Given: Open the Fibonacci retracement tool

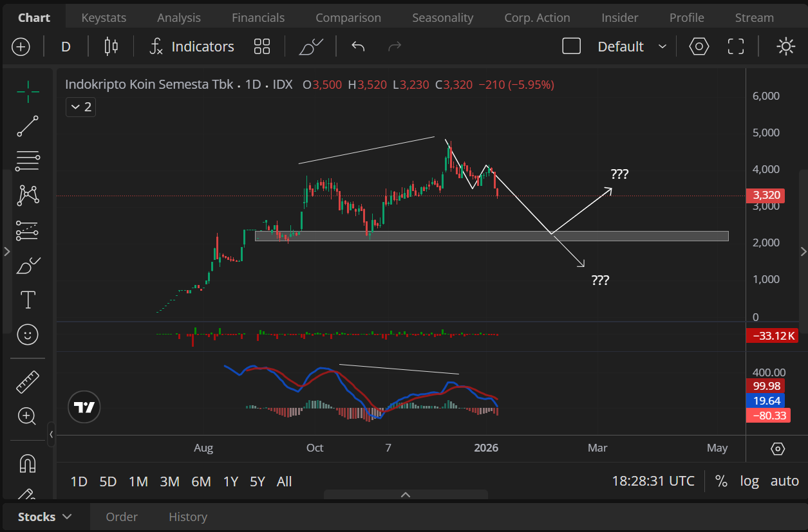Looking at the screenshot, I should pyautogui.click(x=28, y=161).
